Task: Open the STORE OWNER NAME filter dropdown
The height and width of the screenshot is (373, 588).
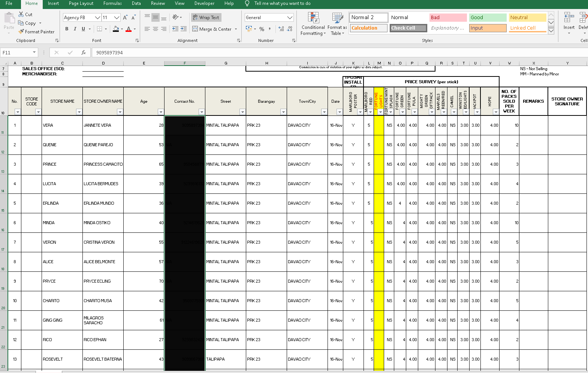Action: click(x=120, y=112)
